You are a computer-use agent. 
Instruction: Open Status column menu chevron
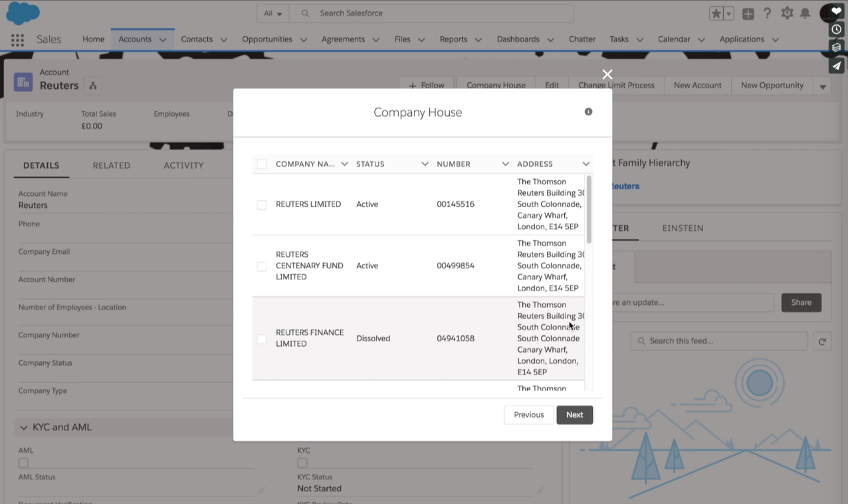[425, 164]
